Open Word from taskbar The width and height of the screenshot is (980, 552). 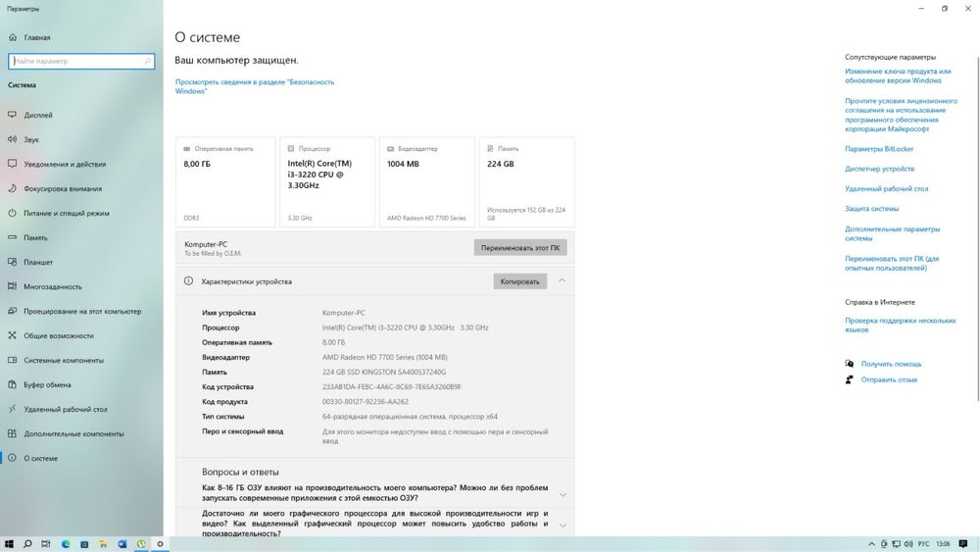122,544
